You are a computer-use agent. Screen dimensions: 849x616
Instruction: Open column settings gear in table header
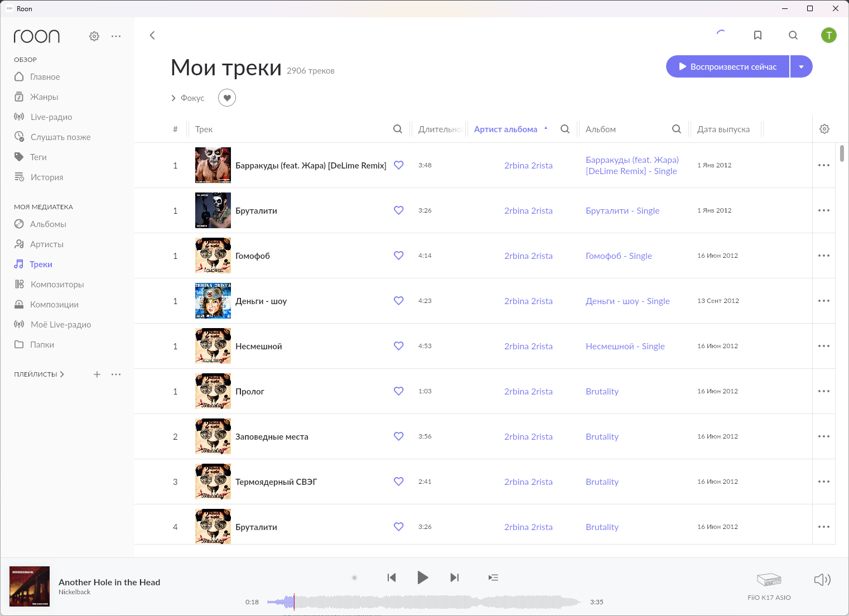(824, 129)
